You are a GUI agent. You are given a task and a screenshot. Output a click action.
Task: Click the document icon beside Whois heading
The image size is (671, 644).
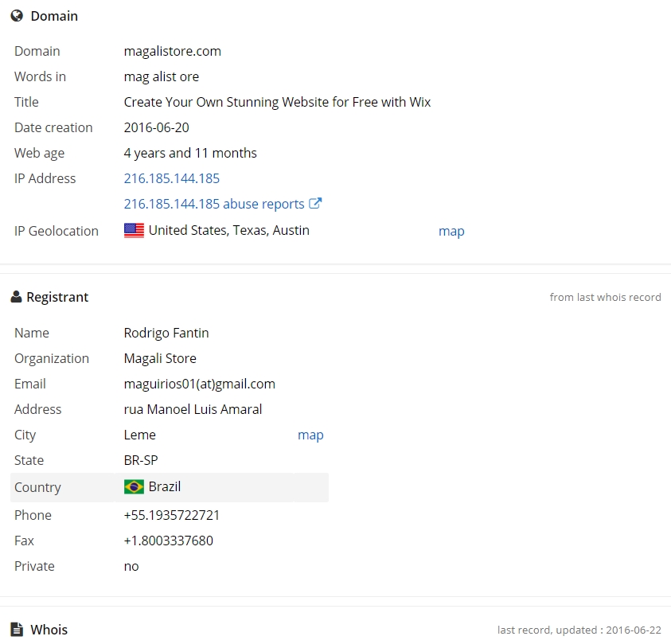17,630
